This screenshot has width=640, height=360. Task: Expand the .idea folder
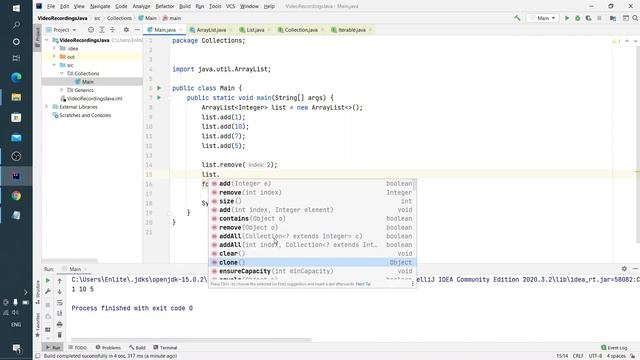[54, 48]
